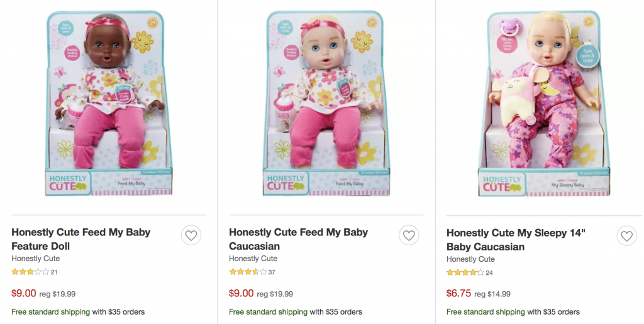
Task: View star rating with 24 reviews
Action: tap(465, 272)
